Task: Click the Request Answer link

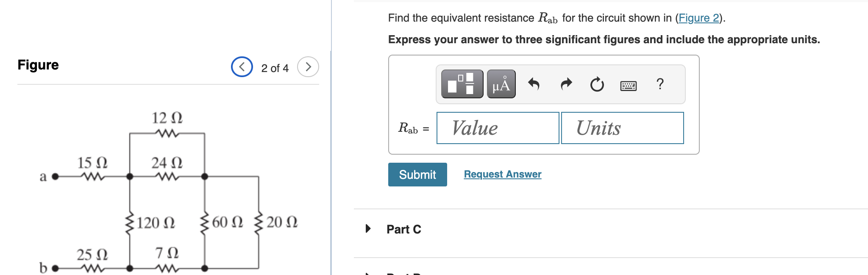Action: [x=502, y=174]
